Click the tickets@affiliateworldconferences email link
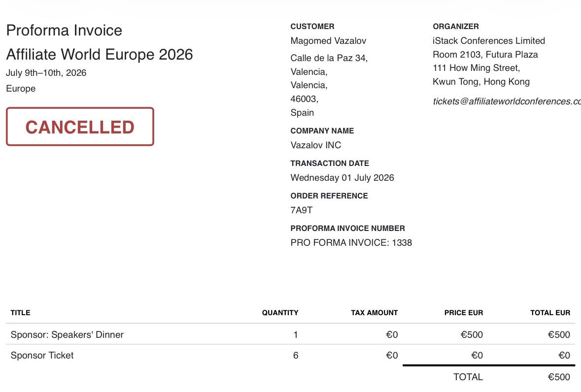Image resolution: width=581 pixels, height=392 pixels. (x=507, y=101)
